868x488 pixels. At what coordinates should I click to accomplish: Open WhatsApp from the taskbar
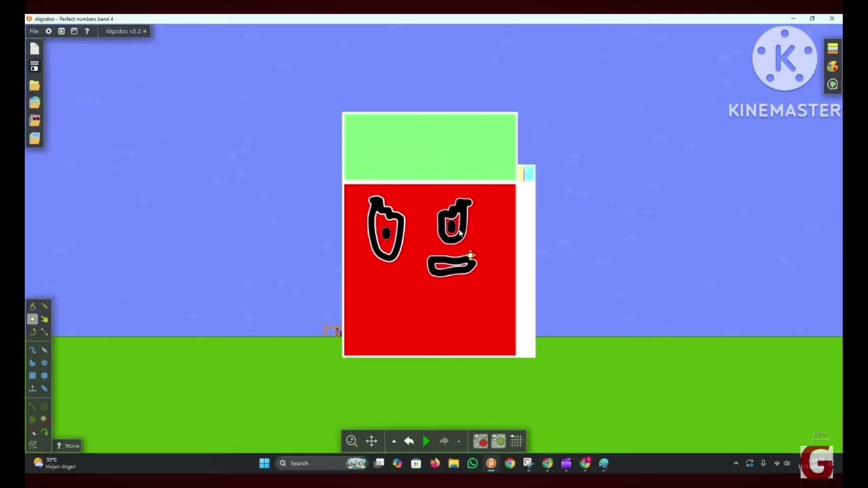(473, 464)
